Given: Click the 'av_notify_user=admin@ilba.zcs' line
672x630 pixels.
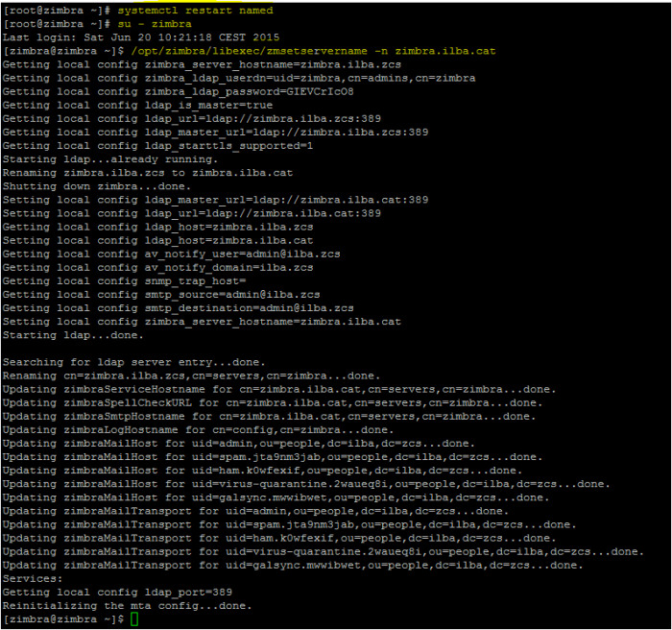Looking at the screenshot, I should pyautogui.click(x=172, y=254).
